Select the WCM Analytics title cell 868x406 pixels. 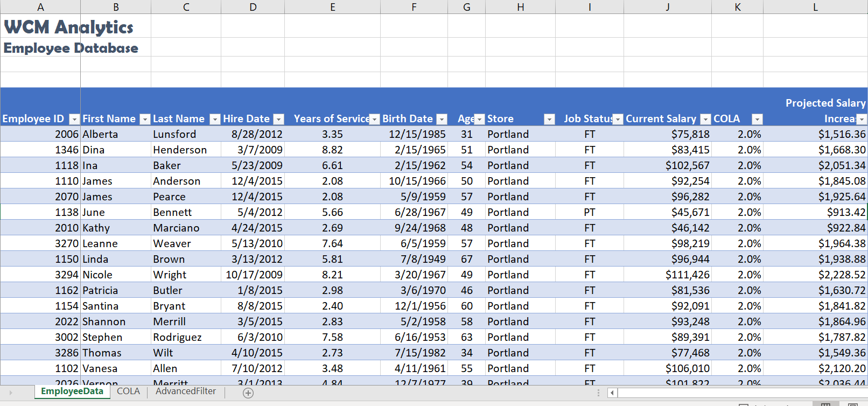click(40, 26)
